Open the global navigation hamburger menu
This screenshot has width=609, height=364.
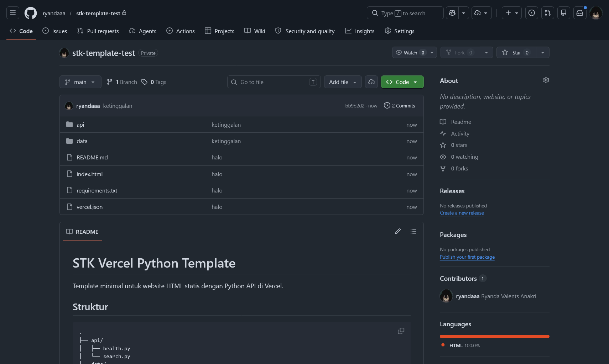(x=13, y=13)
